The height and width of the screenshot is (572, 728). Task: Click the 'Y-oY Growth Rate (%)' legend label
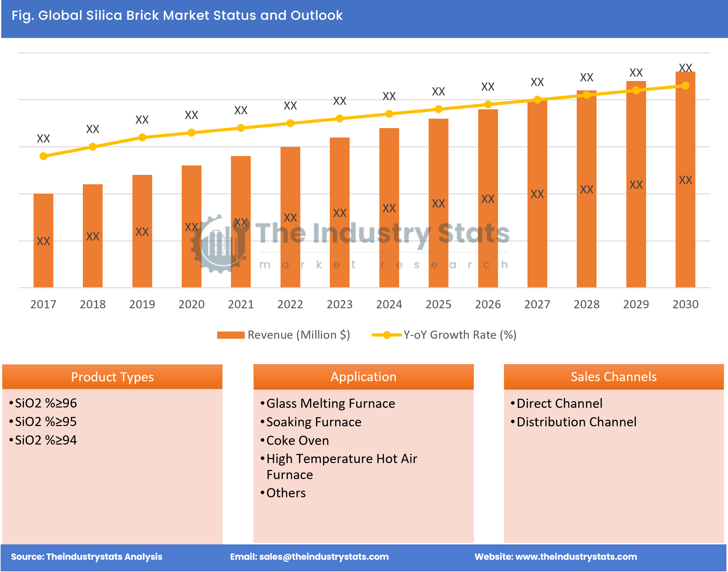coord(460,335)
